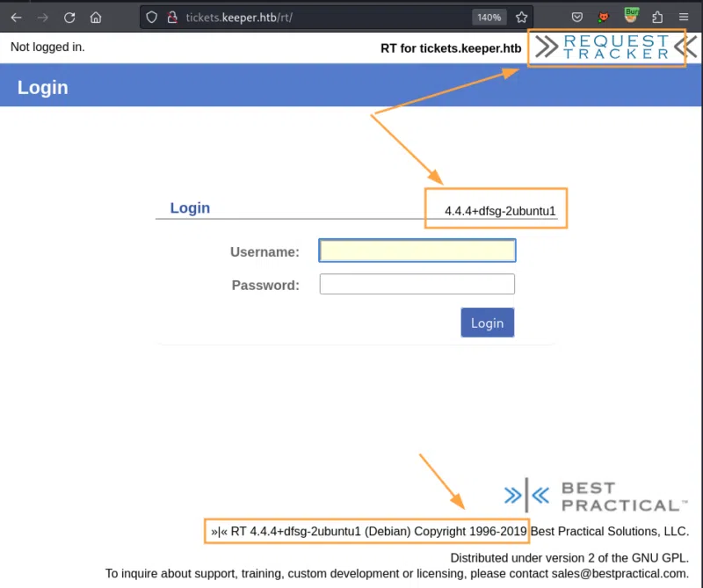Select the 'Not logged in.' text
703x588 pixels.
[47, 47]
